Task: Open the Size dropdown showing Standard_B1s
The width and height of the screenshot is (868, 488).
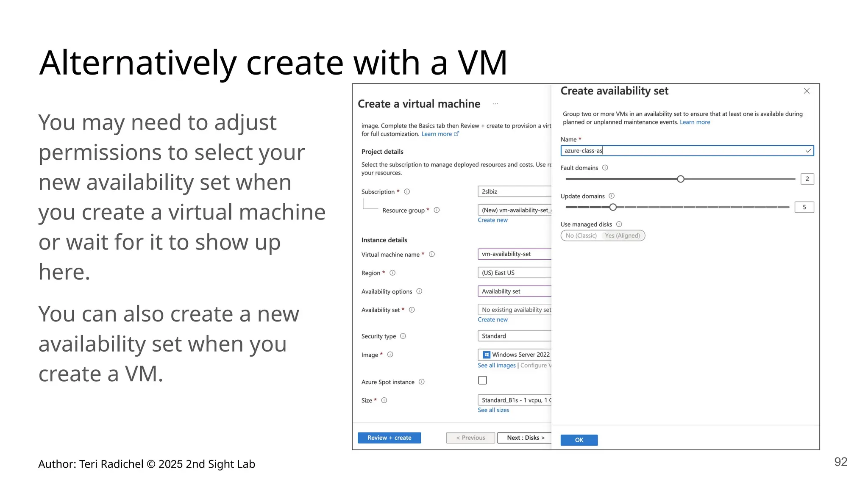Action: [515, 400]
